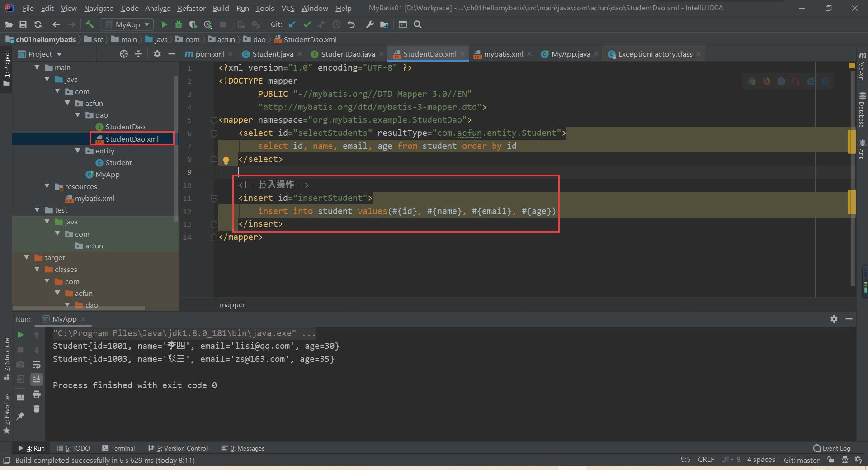The width and height of the screenshot is (868, 470).
Task: Switch to the pom.xml tab
Action: pyautogui.click(x=209, y=54)
